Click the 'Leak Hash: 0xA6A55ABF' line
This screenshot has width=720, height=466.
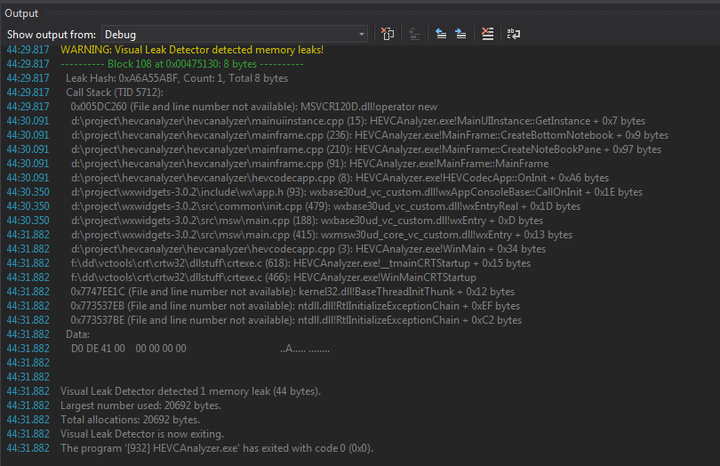pos(177,78)
